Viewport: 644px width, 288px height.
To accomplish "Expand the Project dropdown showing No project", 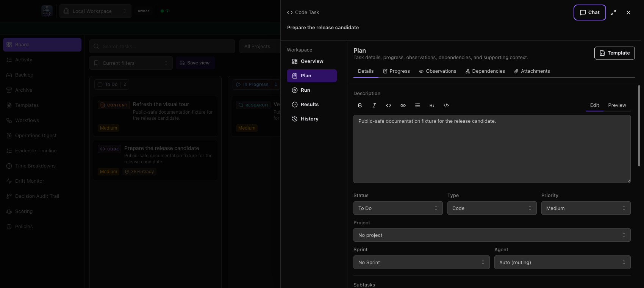I will coord(492,235).
